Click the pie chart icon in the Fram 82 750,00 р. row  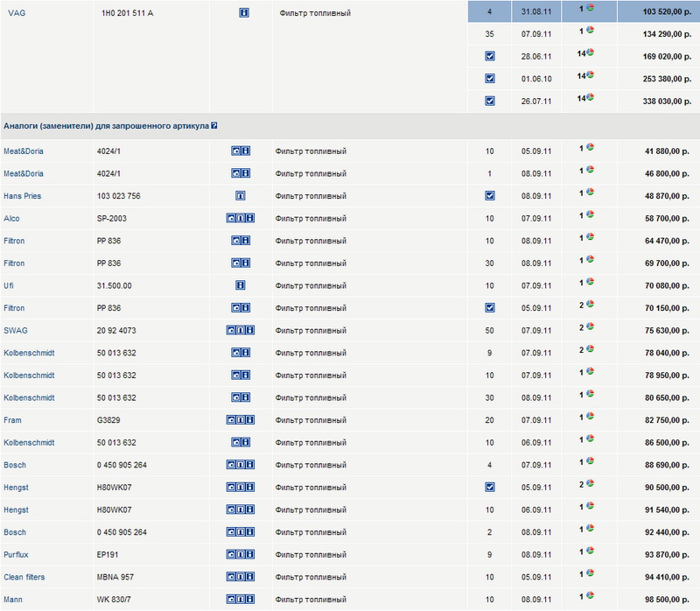[x=590, y=416]
